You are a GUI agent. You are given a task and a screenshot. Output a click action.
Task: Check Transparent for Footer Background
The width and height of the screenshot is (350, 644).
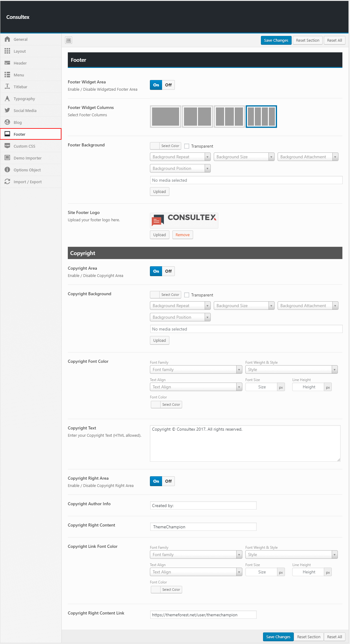(x=187, y=146)
